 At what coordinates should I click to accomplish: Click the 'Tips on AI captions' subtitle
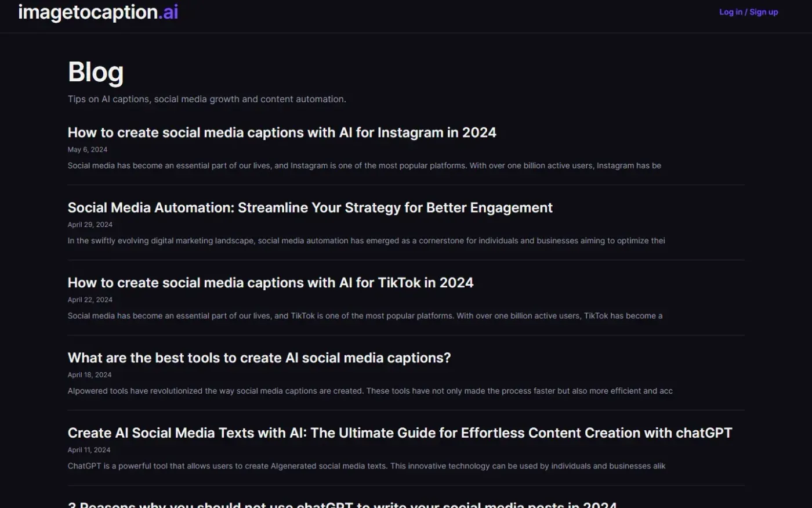tap(207, 99)
